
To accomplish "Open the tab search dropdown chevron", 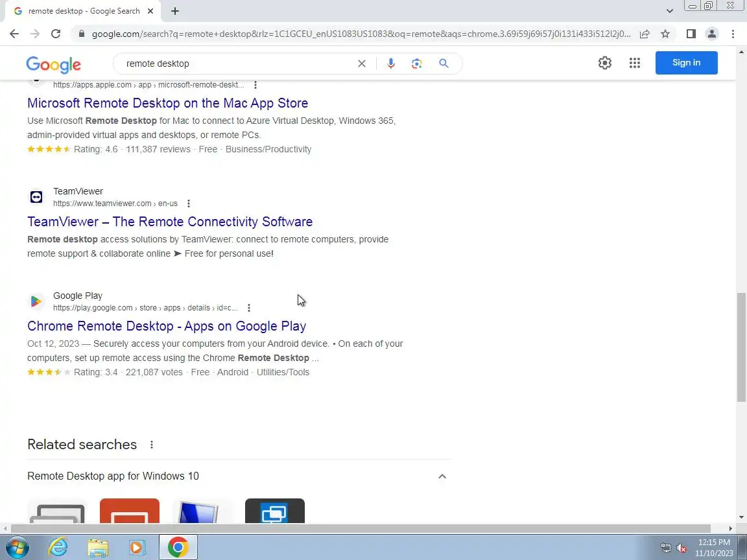I will [669, 11].
